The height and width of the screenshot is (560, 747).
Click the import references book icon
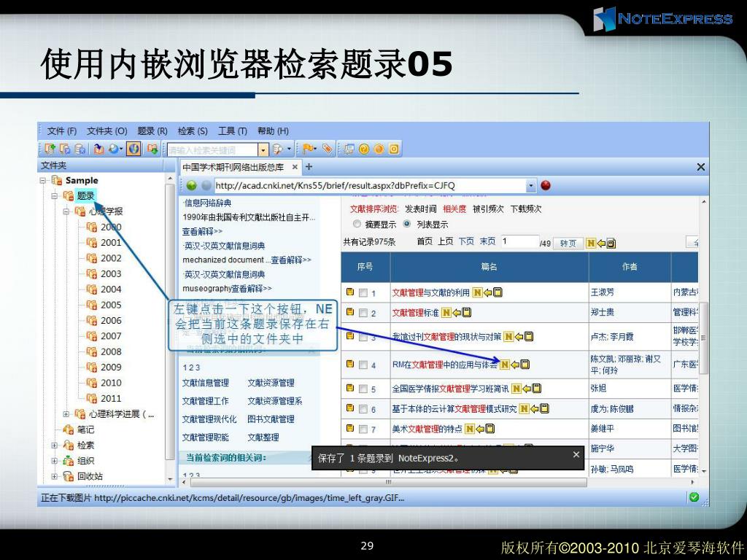pyautogui.click(x=98, y=149)
